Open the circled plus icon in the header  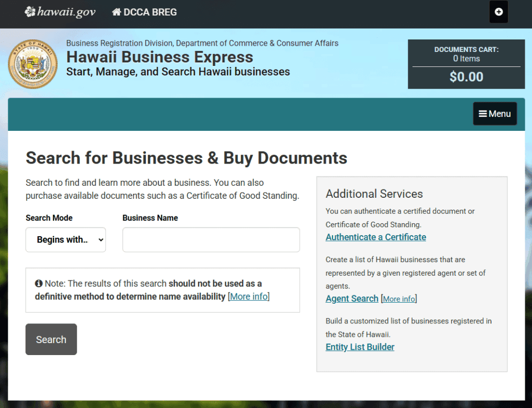click(498, 11)
